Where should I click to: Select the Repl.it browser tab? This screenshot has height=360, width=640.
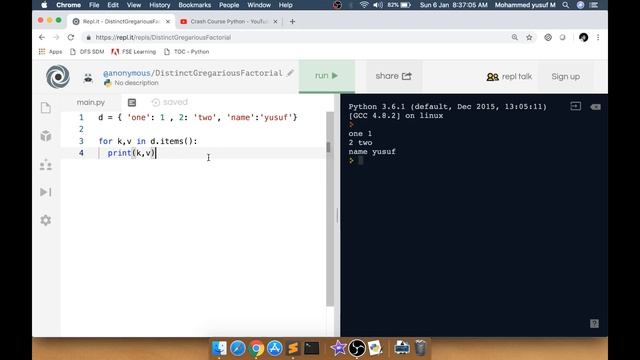(121, 22)
